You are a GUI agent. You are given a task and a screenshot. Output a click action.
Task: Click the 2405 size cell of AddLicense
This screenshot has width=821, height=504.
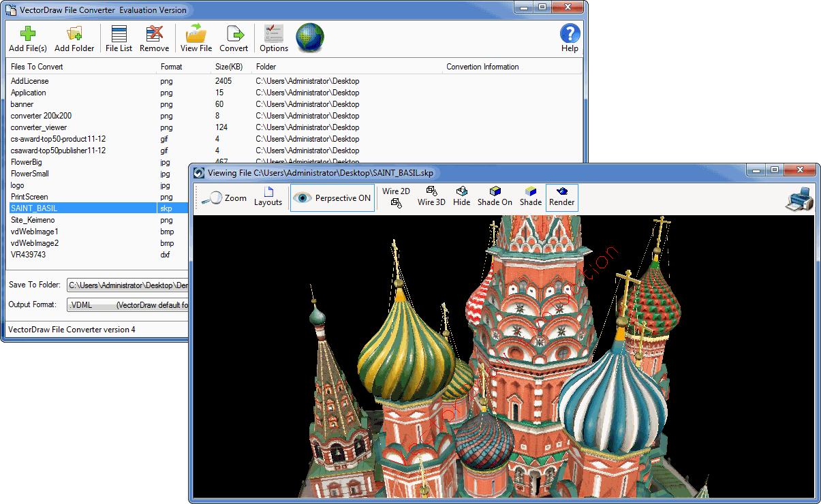pyautogui.click(x=223, y=81)
